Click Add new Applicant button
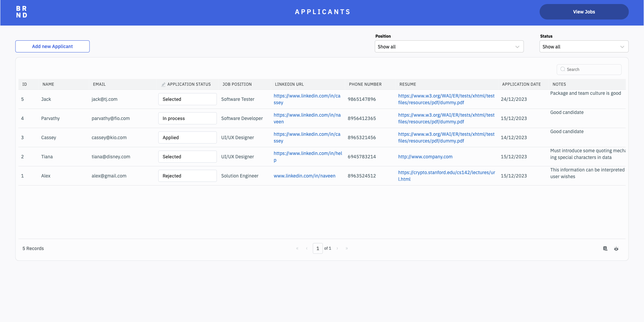This screenshot has width=644, height=322. pyautogui.click(x=52, y=46)
